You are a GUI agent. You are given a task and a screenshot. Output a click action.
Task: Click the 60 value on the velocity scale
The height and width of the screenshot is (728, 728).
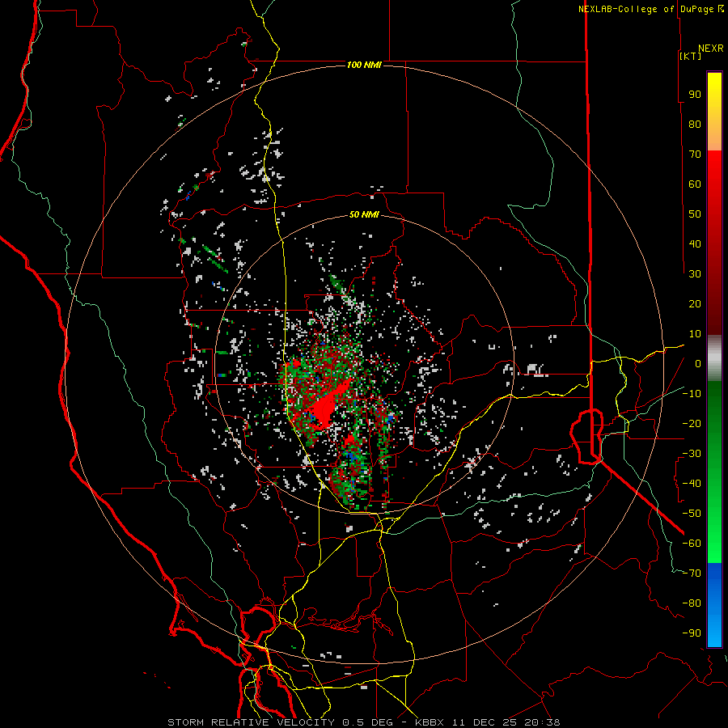695,184
